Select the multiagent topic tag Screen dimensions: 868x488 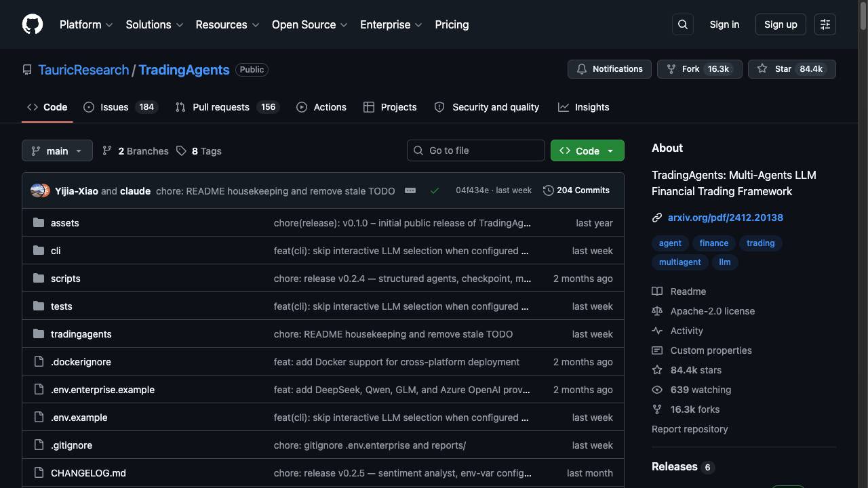pos(680,262)
